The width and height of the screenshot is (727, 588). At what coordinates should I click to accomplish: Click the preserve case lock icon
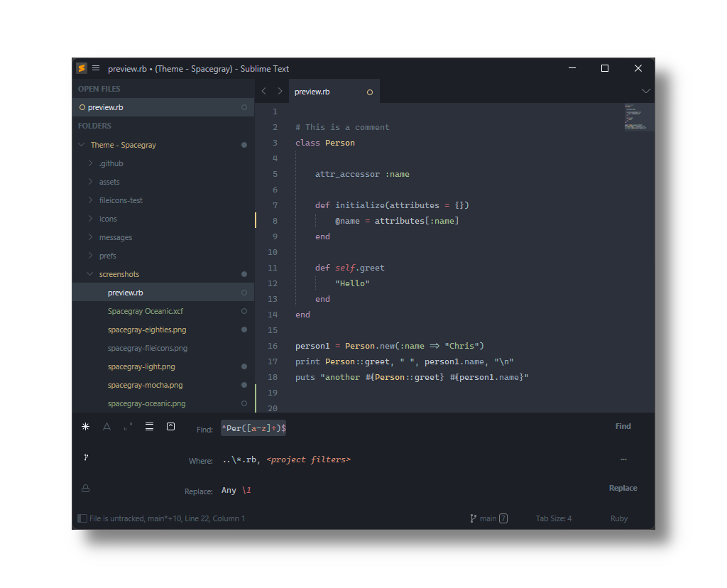(x=85, y=489)
